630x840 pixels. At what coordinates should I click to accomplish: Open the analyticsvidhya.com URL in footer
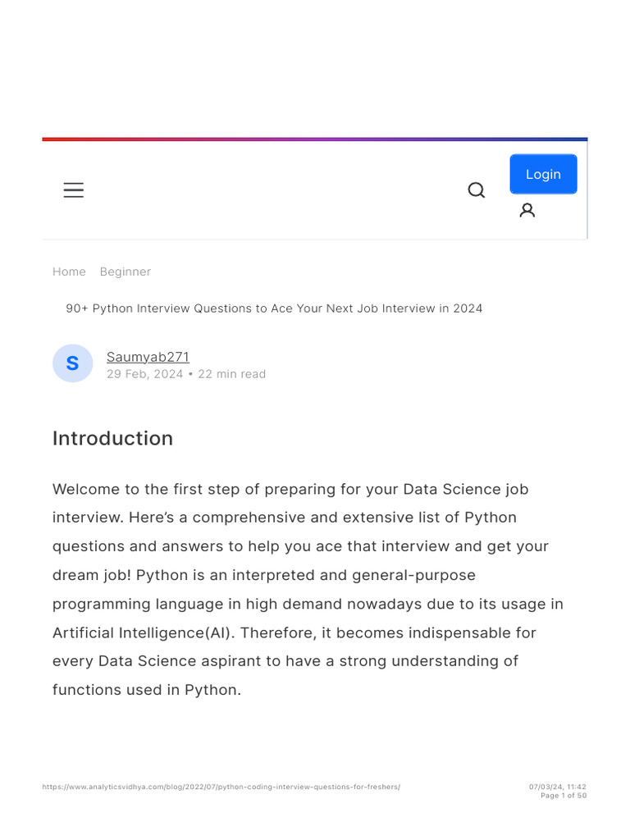[221, 787]
